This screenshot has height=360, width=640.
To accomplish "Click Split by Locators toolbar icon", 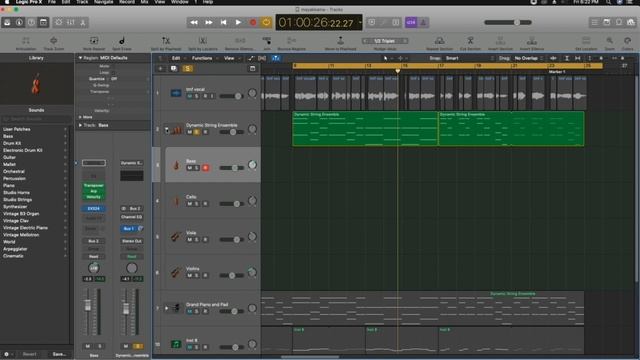I will click(202, 41).
